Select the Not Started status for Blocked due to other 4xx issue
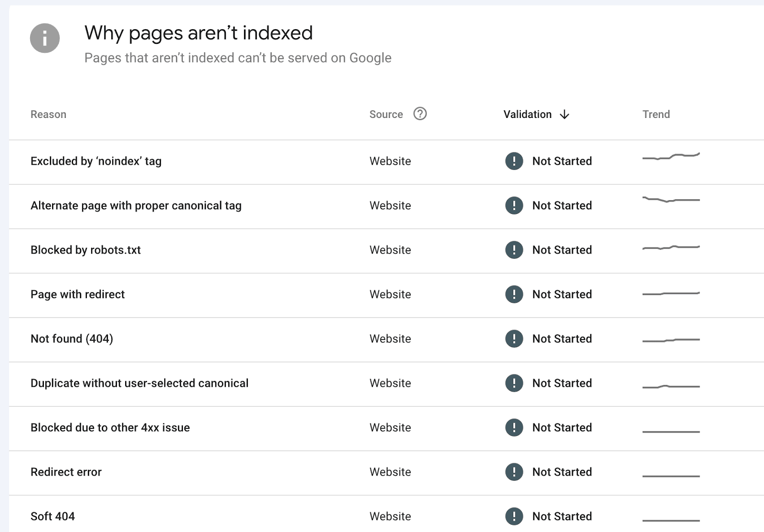Screen dimensions: 764x532 (x=562, y=427)
